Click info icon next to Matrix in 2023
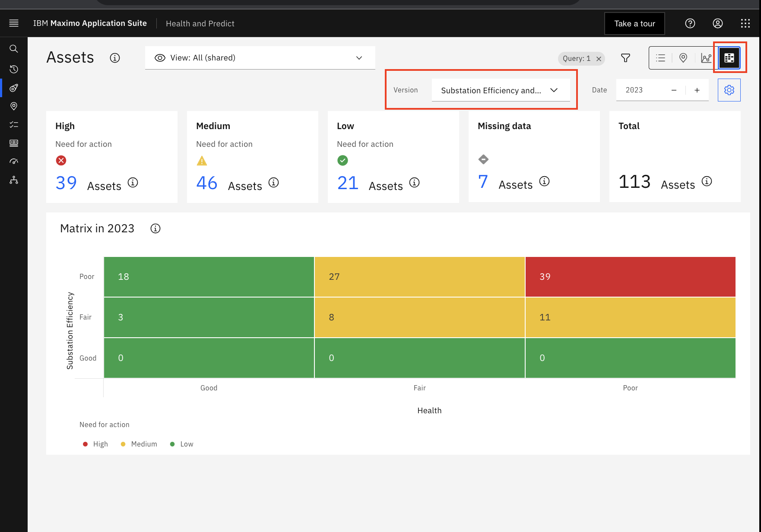761x532 pixels. point(155,228)
